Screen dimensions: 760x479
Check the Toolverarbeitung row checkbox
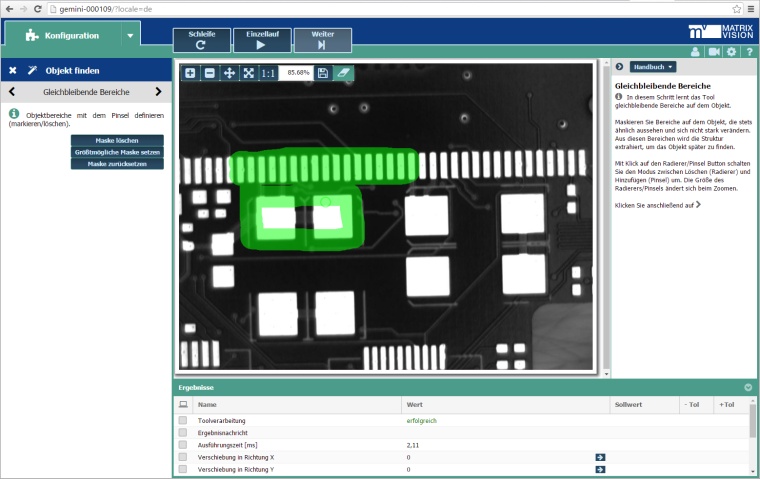[183, 421]
